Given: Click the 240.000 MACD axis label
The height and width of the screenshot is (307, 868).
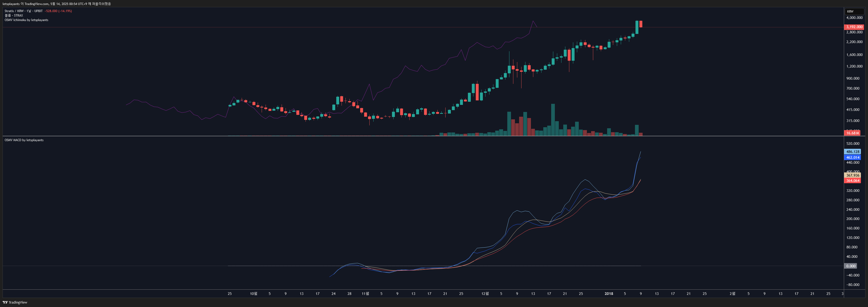Looking at the screenshot, I should [x=853, y=209].
